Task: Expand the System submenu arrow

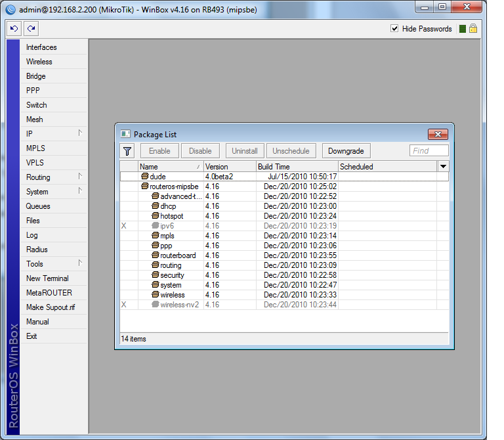Action: [x=80, y=190]
